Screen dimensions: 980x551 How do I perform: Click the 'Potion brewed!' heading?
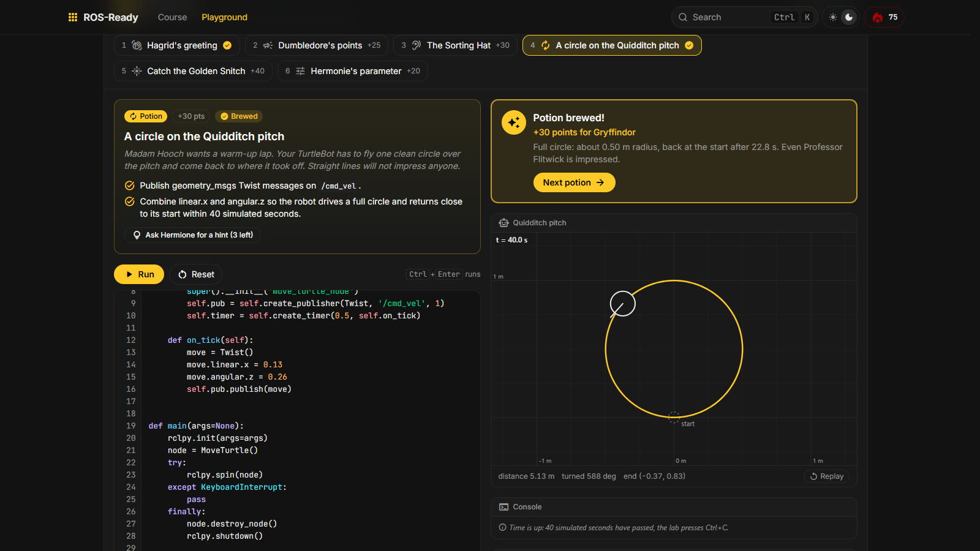[x=568, y=118]
